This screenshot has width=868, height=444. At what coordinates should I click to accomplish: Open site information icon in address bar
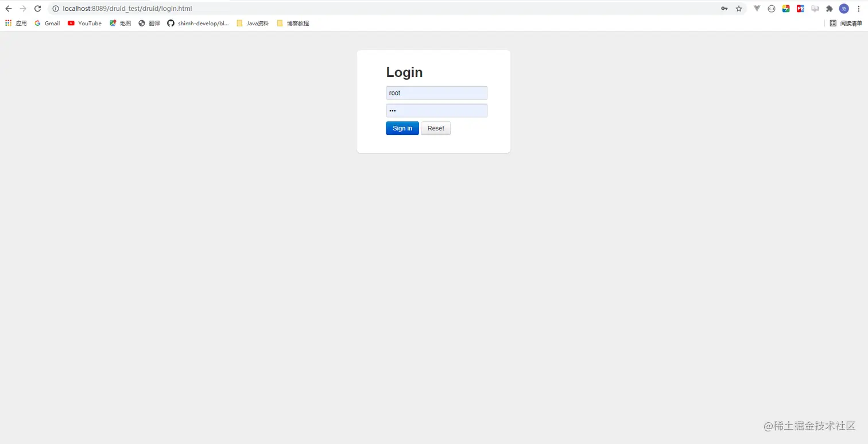[56, 9]
